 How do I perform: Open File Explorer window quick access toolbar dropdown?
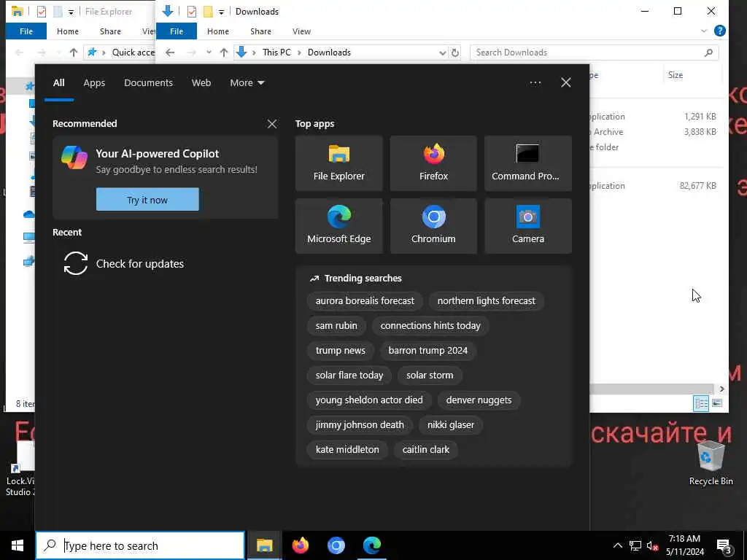(x=71, y=12)
